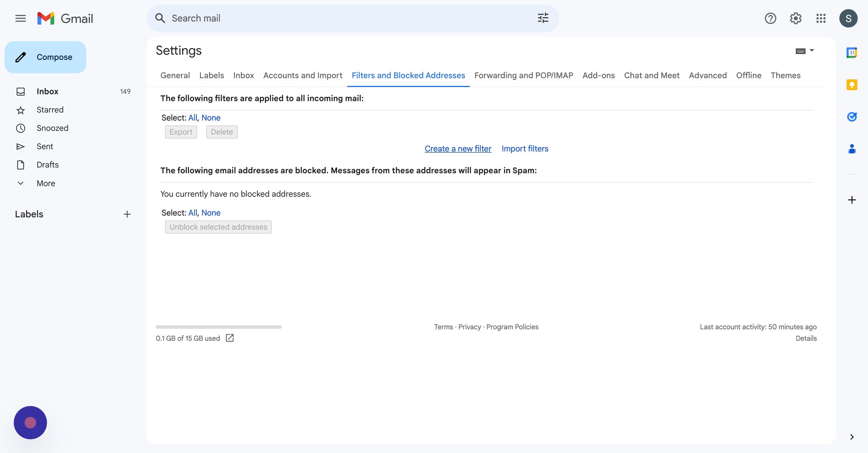Open input tools keyboard dropdown
This screenshot has height=453, width=868.
coord(811,50)
